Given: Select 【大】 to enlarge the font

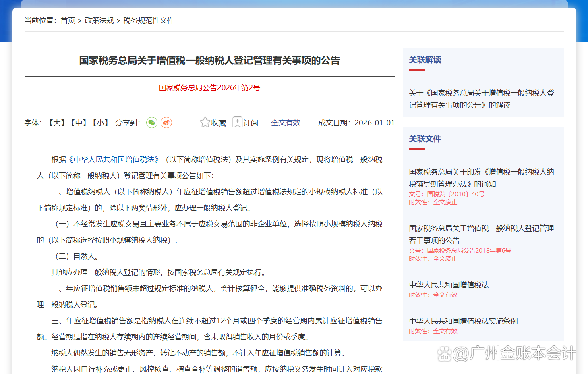Looking at the screenshot, I should tap(56, 123).
